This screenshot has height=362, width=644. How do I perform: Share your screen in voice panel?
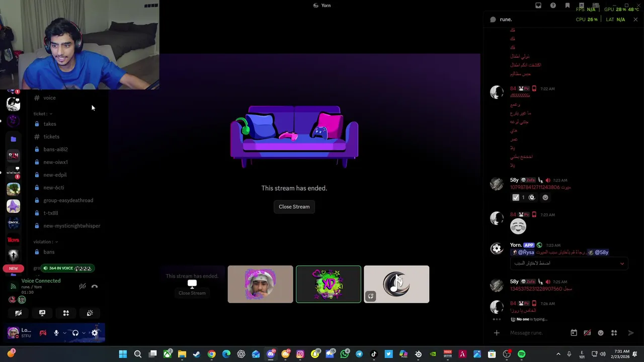42,313
